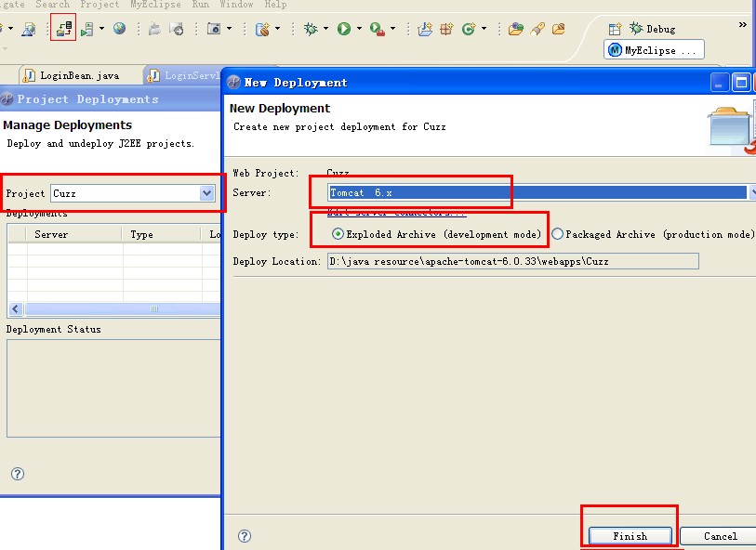Select Exploded Archive (development mode) radio
Viewport: 756px width, 550px height.
(x=338, y=234)
